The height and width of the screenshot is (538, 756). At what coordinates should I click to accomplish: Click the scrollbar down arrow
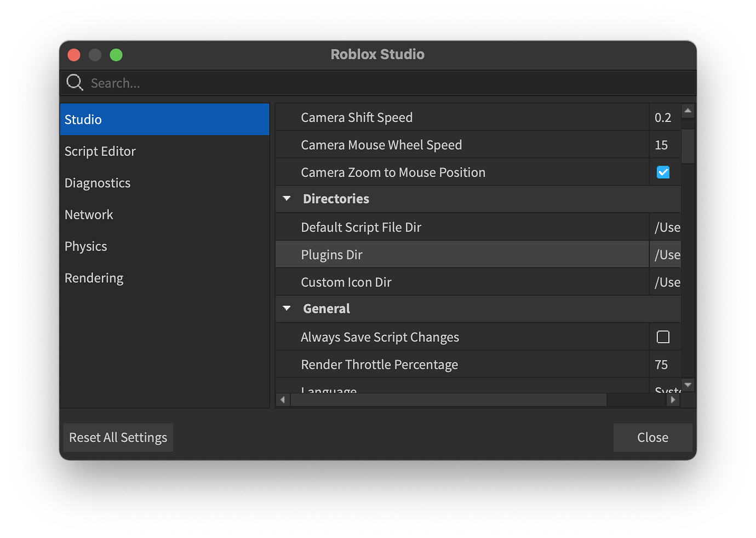tap(688, 385)
